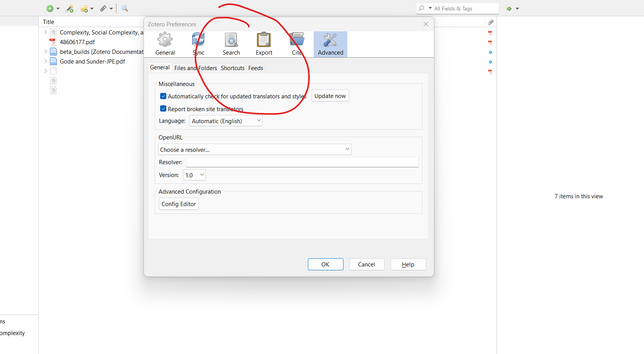Image resolution: width=644 pixels, height=354 pixels.
Task: Switch to the Feeds tab
Action: pos(256,68)
